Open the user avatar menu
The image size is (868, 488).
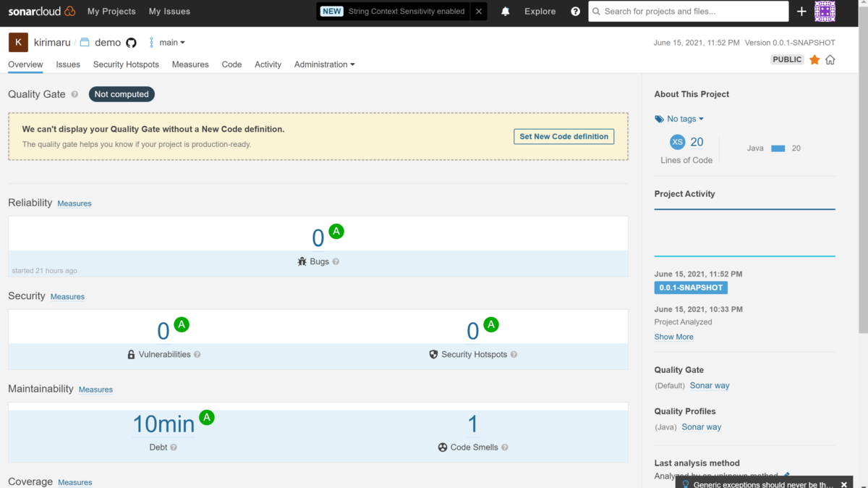[x=825, y=12]
